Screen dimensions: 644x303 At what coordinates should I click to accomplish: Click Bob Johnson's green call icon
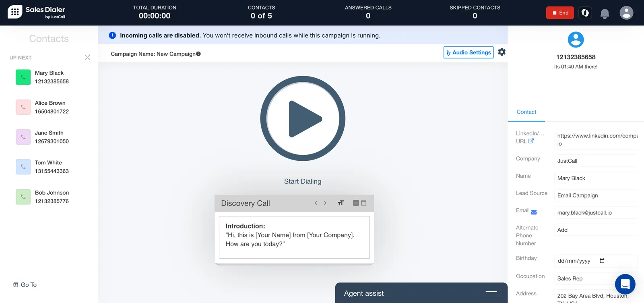(23, 197)
